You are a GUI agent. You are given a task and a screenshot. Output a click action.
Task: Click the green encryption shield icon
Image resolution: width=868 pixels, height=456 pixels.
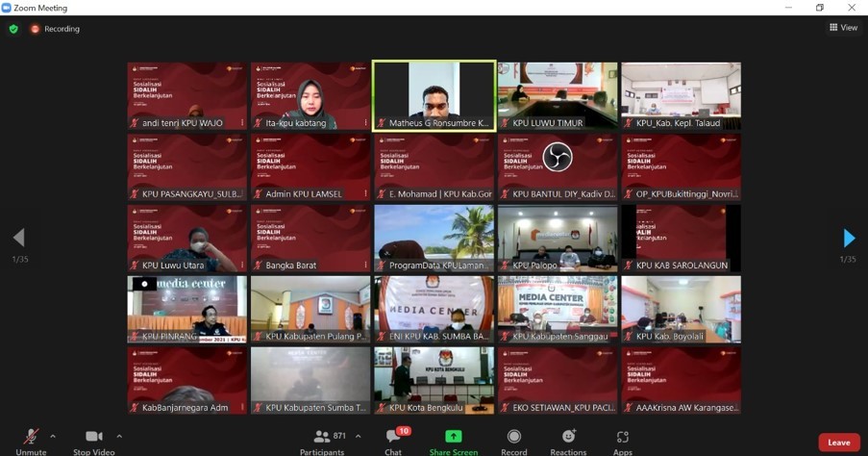[13, 29]
